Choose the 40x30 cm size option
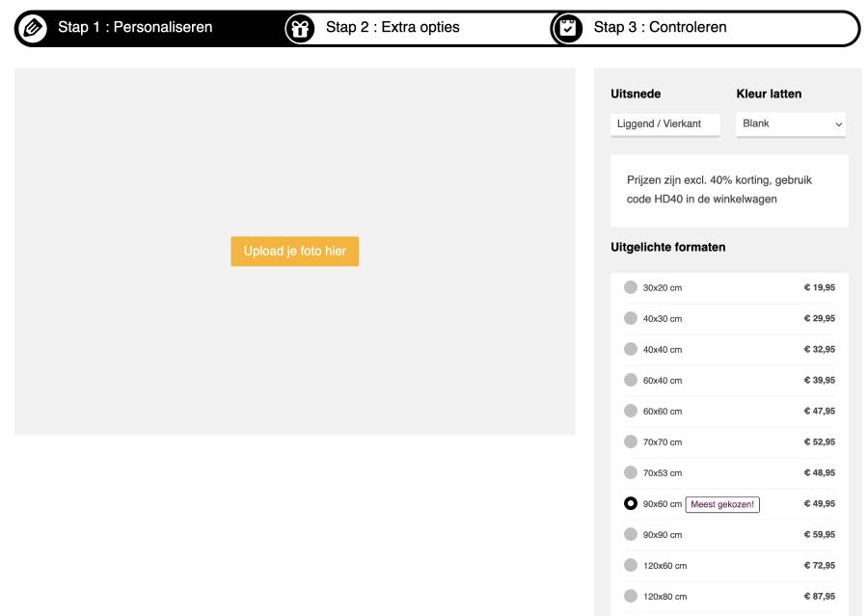Viewport: 868px width, 616px height. click(631, 318)
